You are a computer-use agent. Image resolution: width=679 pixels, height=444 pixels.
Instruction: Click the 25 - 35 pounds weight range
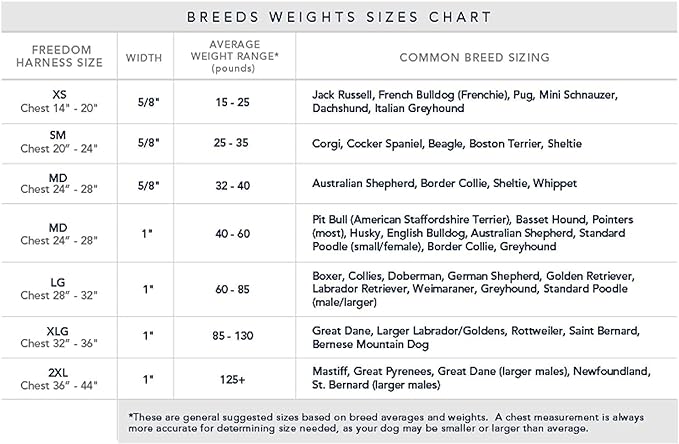(235, 143)
